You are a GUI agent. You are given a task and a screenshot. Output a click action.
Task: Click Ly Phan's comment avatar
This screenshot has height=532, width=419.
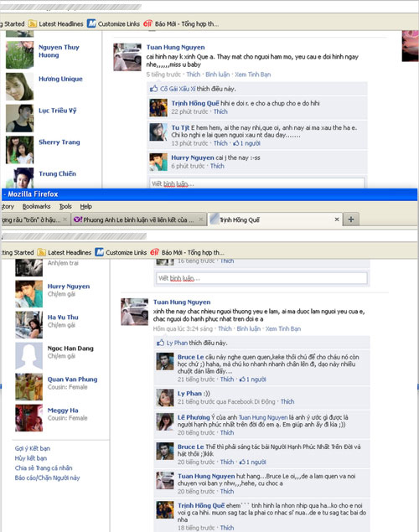pos(165,398)
